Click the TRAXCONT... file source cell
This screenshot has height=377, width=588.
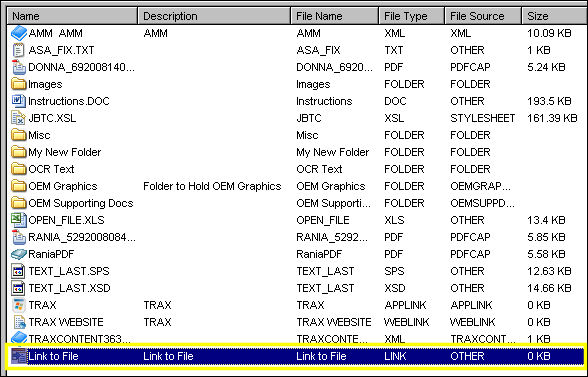pyautogui.click(x=483, y=339)
